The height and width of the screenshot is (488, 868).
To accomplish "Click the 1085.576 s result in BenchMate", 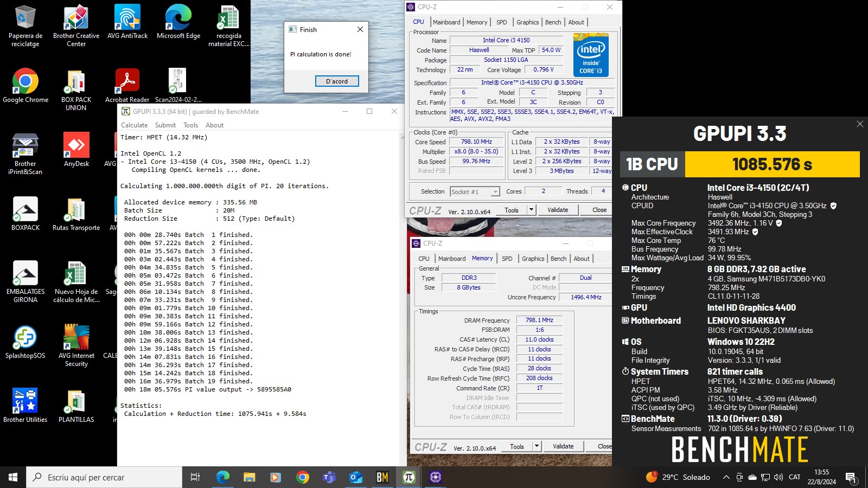I will pos(773,164).
